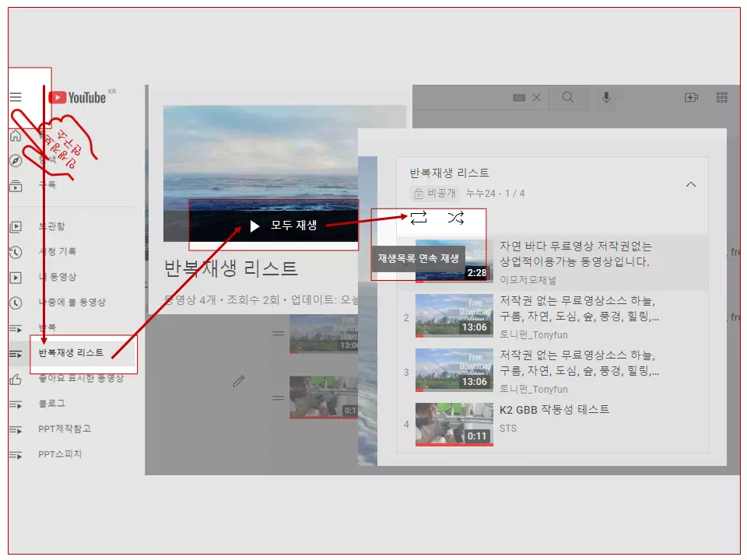The width and height of the screenshot is (747, 560).
Task: Collapse the 반복재생 리스트 panel chevron
Action: click(691, 184)
